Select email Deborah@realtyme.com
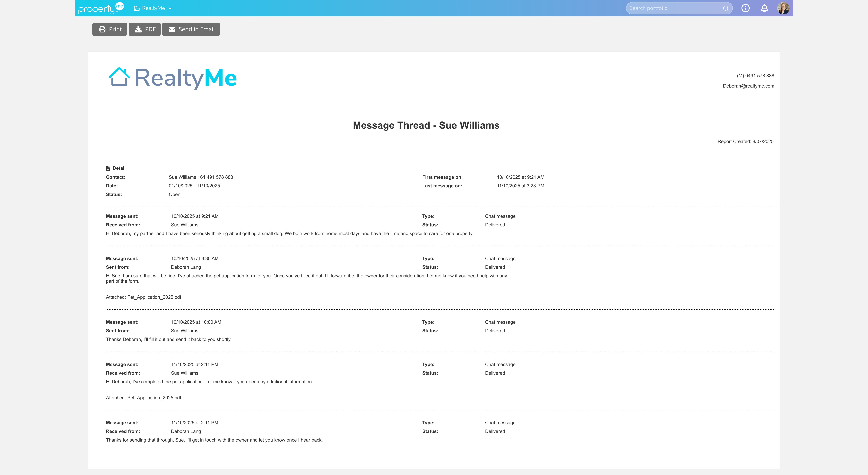Image resolution: width=868 pixels, height=475 pixels. coord(748,86)
